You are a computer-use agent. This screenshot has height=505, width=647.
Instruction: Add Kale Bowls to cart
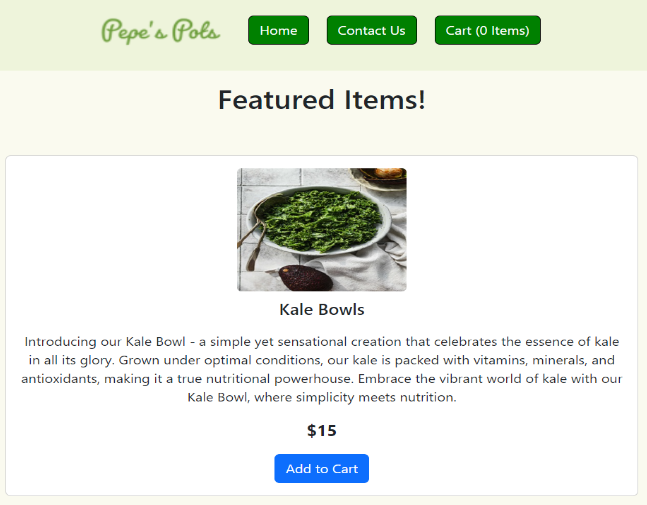point(321,469)
